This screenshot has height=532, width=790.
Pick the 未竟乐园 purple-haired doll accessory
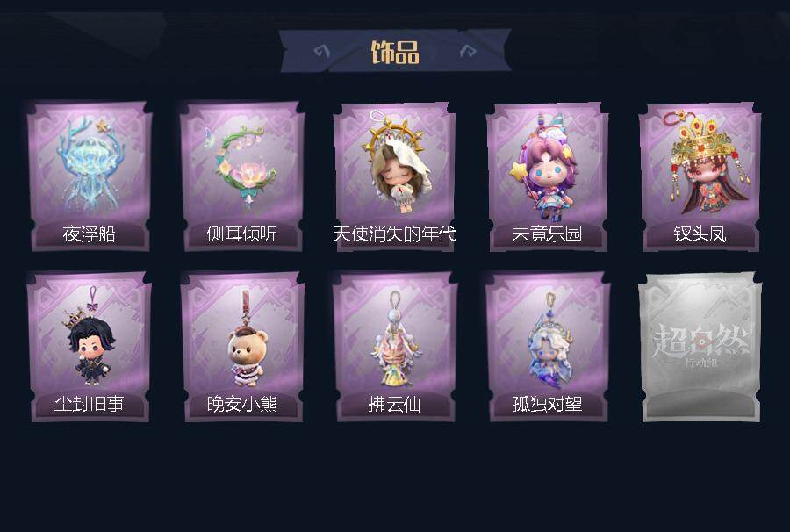click(x=548, y=176)
